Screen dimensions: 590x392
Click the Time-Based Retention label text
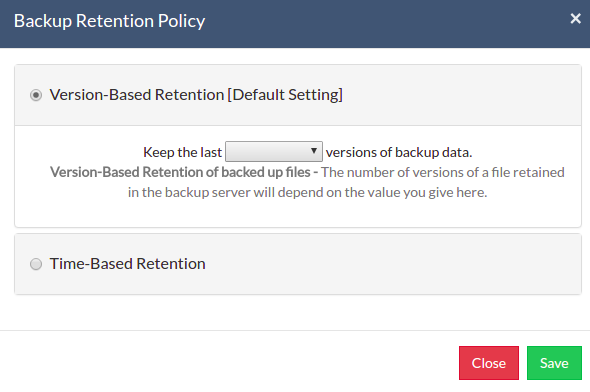coord(128,264)
